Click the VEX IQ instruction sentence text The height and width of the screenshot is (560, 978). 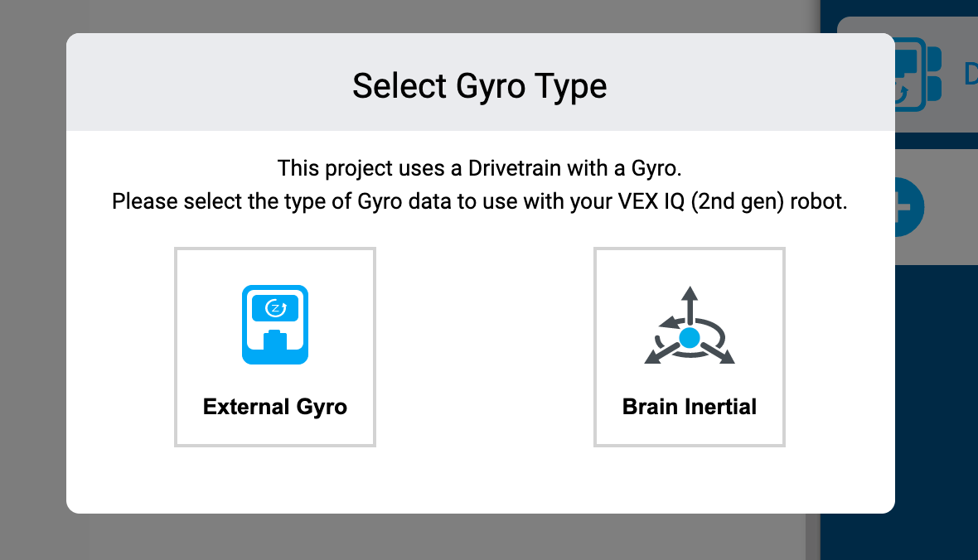pos(479,200)
